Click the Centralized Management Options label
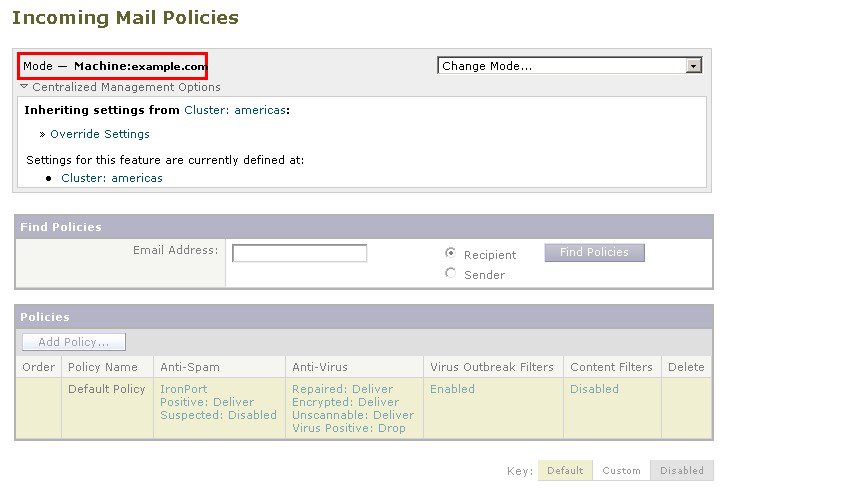This screenshot has width=863, height=488. click(x=126, y=87)
